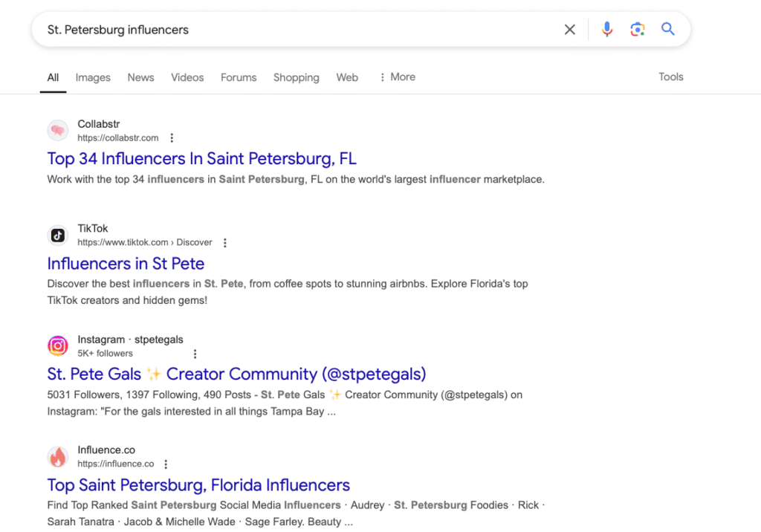Clear the search query with X icon
The width and height of the screenshot is (761, 532).
569,30
